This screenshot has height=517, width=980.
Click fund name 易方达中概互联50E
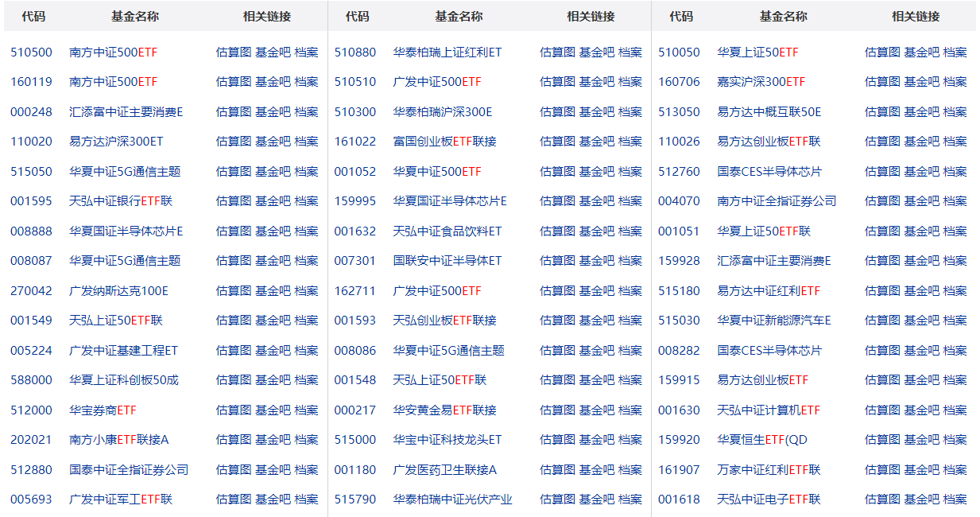coord(769,112)
